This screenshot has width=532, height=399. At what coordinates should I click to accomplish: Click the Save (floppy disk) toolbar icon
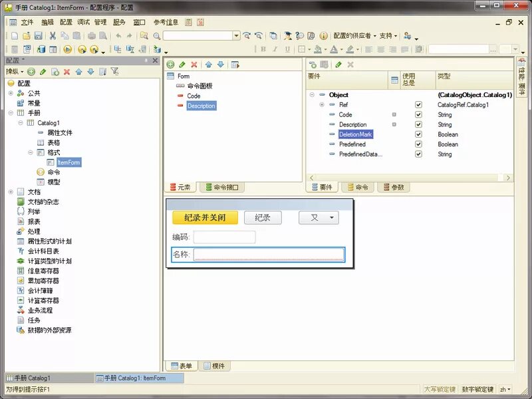39,36
